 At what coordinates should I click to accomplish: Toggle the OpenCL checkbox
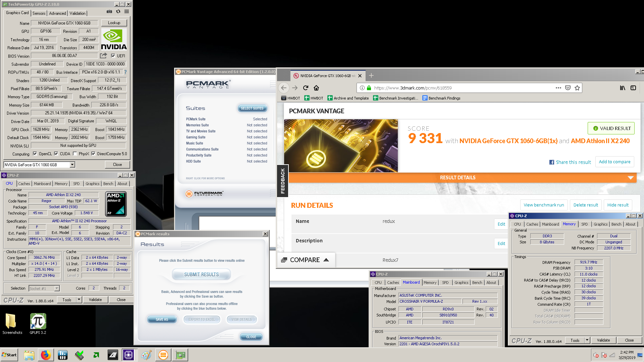coord(35,154)
